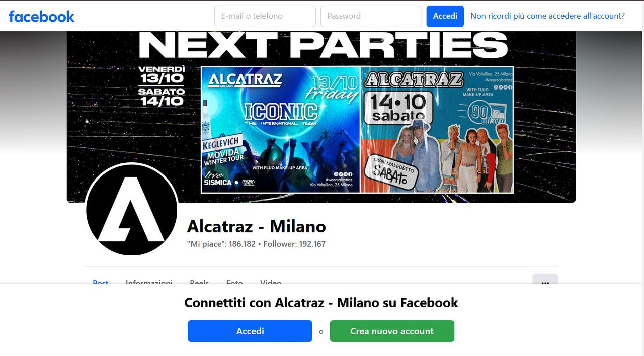Open the Informazioni tab

(149, 282)
